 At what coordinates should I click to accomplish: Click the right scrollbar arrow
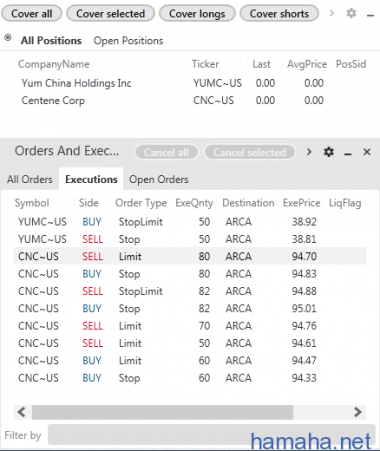point(358,412)
